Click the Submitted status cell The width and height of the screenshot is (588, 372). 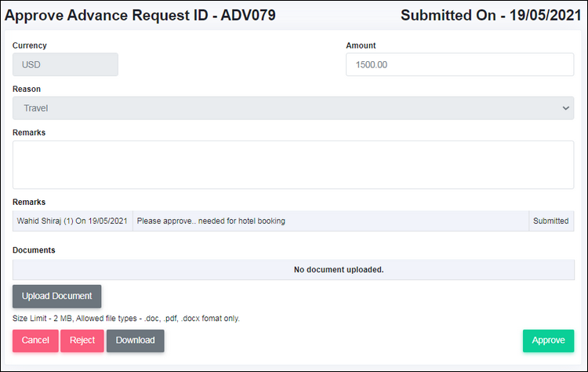point(551,221)
